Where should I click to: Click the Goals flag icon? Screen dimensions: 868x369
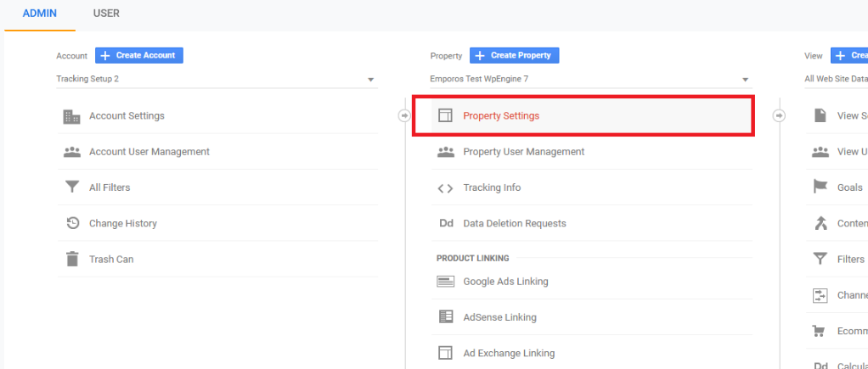(x=820, y=187)
